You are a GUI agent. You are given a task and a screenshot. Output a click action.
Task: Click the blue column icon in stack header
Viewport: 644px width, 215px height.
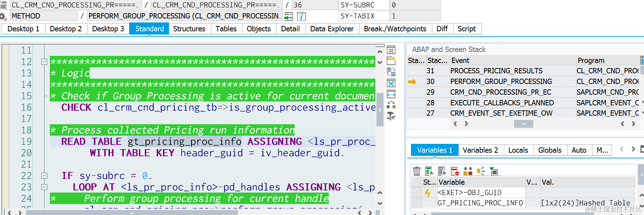(x=642, y=60)
